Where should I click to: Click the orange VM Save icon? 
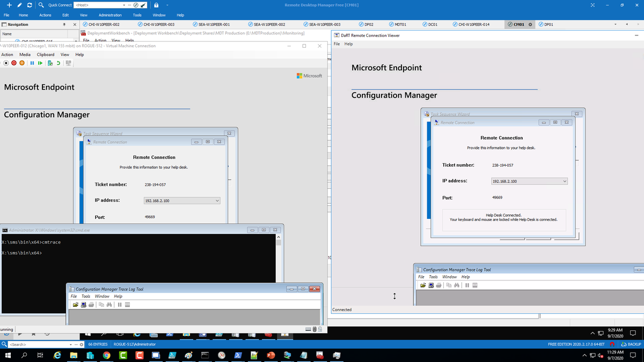click(x=22, y=63)
